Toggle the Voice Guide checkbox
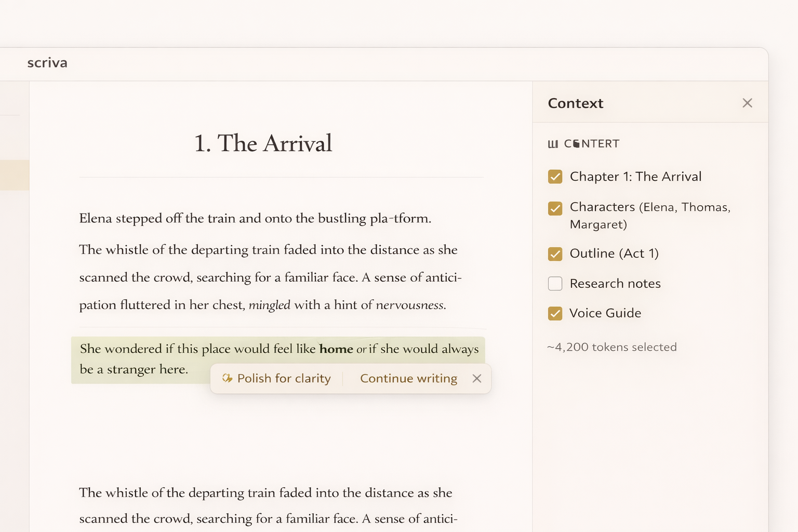The image size is (798, 532). [x=555, y=313]
